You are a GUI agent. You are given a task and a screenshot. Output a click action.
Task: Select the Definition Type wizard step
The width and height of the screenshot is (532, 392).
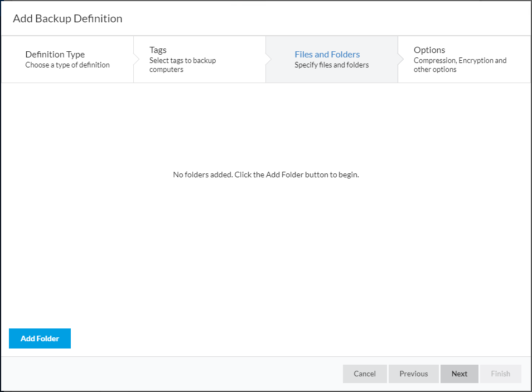click(x=67, y=59)
